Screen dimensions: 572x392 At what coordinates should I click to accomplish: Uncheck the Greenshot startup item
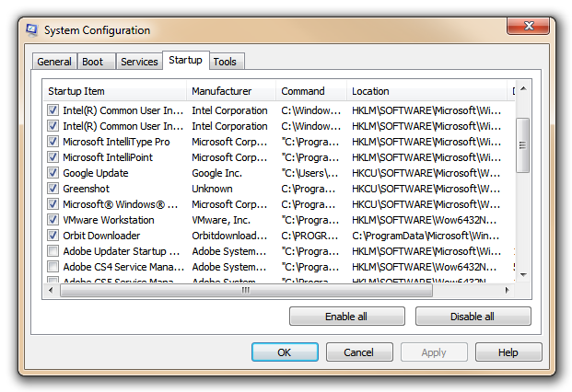coord(53,189)
